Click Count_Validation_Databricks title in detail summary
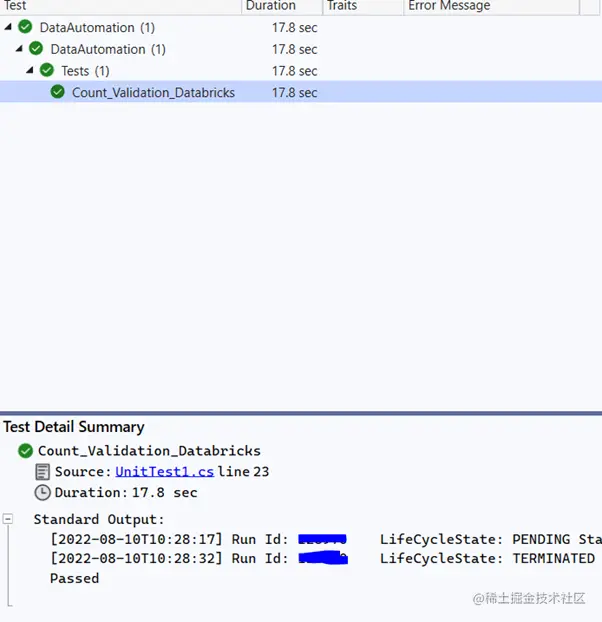This screenshot has width=602, height=622. coord(150,451)
